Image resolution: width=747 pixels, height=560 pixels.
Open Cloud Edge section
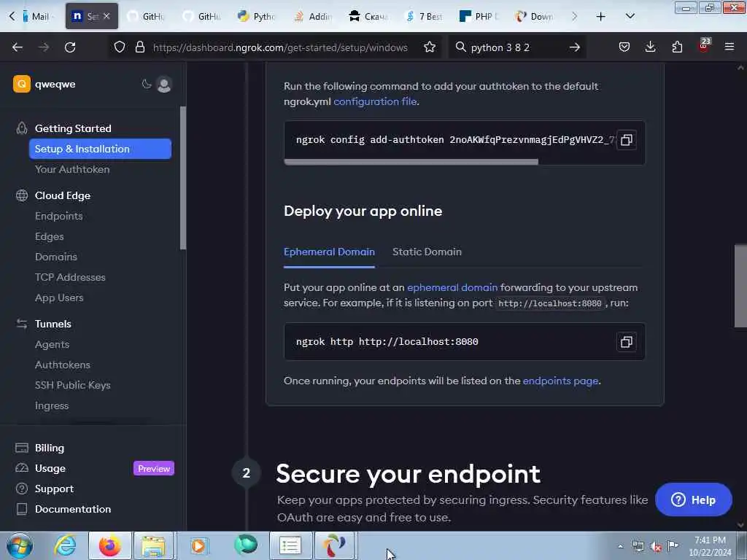pyautogui.click(x=63, y=195)
